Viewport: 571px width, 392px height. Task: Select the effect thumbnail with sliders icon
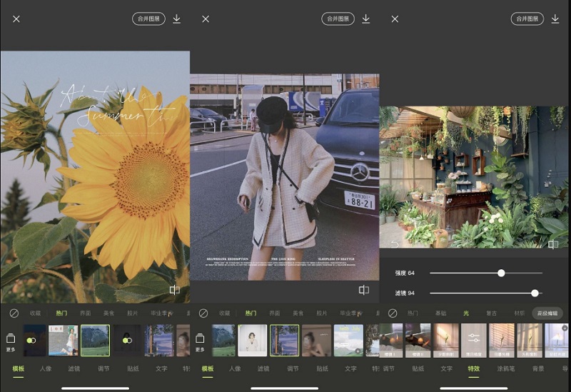coord(473,340)
